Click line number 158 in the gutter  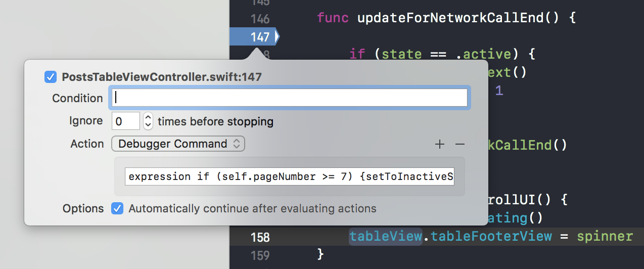point(260,237)
